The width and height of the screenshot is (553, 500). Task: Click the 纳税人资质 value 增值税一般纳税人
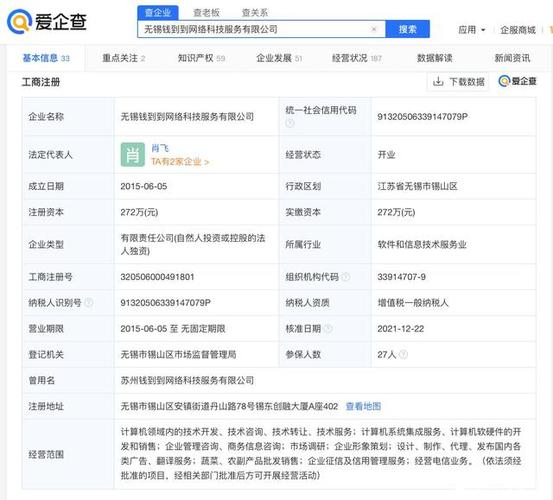pyautogui.click(x=413, y=303)
